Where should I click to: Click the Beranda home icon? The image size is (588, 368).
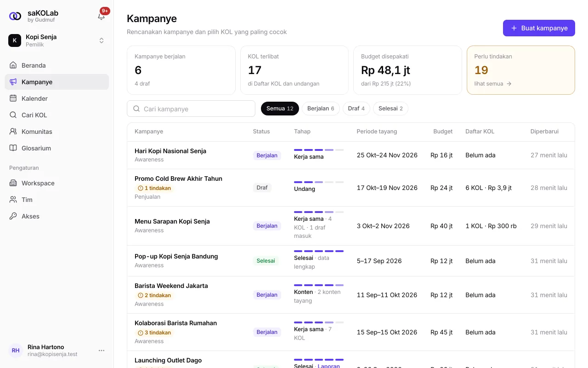pyautogui.click(x=13, y=65)
